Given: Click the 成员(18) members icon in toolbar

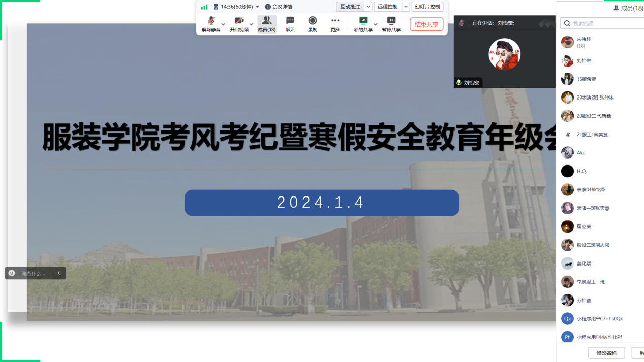Looking at the screenshot, I should click(266, 21).
